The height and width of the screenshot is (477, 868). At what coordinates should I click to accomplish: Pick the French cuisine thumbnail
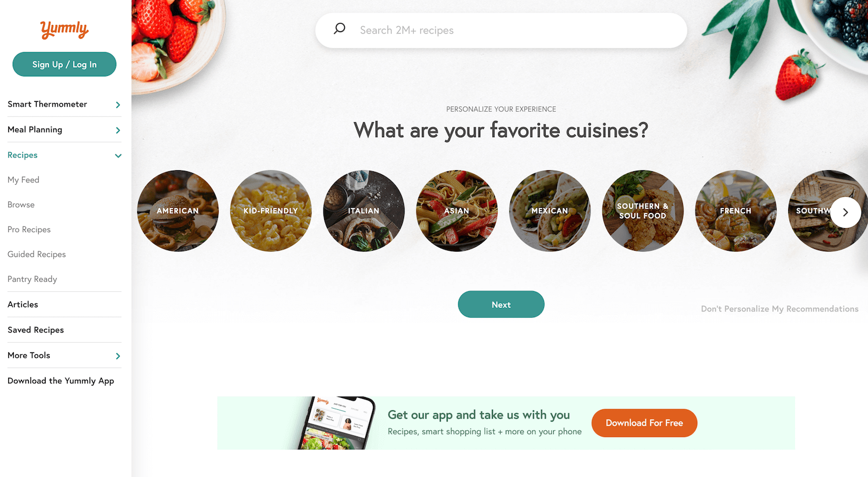[x=735, y=211]
